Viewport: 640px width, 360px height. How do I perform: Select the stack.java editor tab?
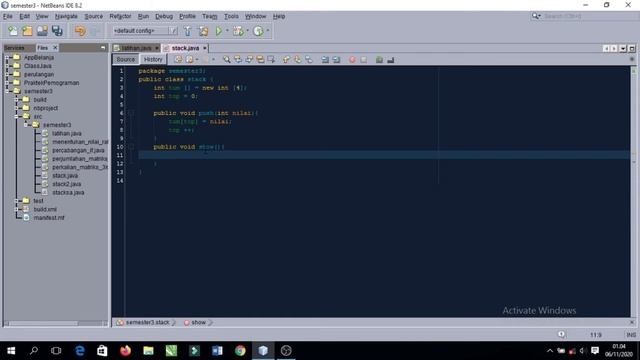pos(185,48)
